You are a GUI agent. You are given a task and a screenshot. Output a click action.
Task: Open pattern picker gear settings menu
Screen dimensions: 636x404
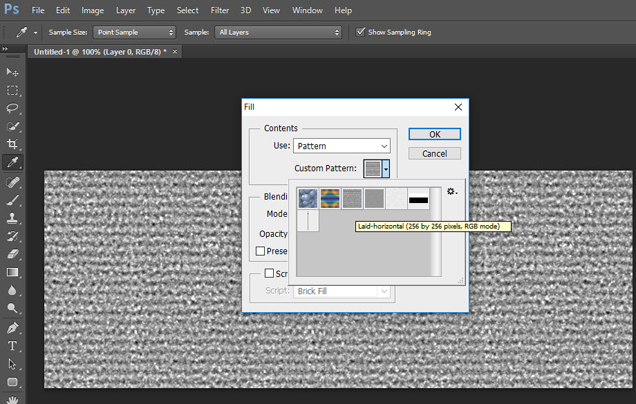pyautogui.click(x=452, y=191)
